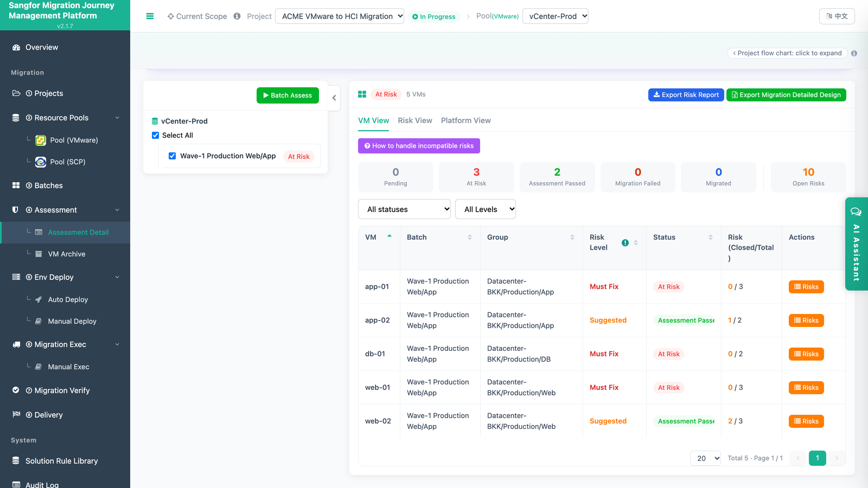This screenshot has height=488, width=868.
Task: Open the Batches menu item
Action: 65,185
